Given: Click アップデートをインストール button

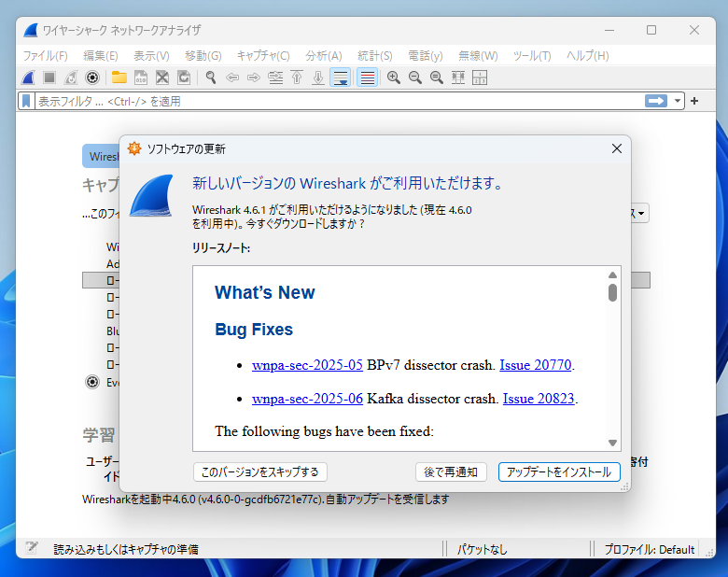Looking at the screenshot, I should click(559, 472).
